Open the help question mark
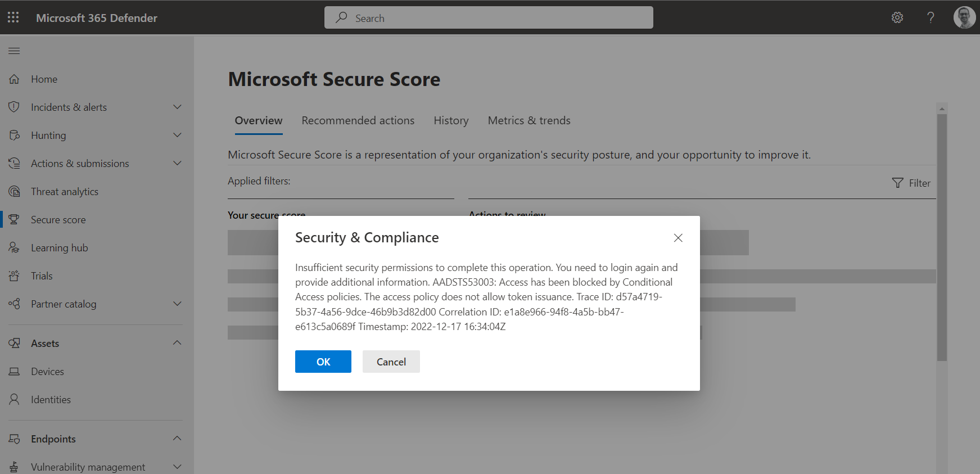This screenshot has height=474, width=980. (931, 17)
